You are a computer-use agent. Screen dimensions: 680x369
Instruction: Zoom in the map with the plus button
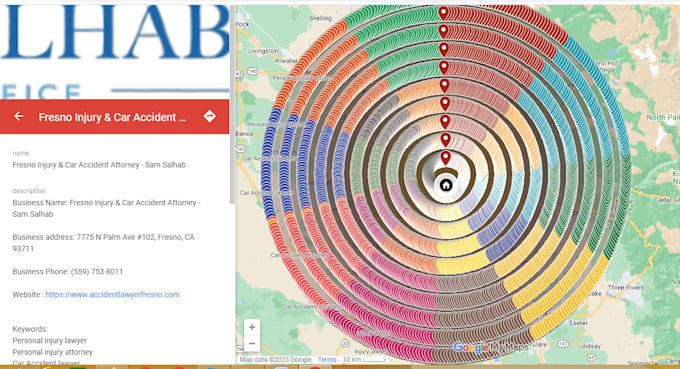click(x=252, y=327)
